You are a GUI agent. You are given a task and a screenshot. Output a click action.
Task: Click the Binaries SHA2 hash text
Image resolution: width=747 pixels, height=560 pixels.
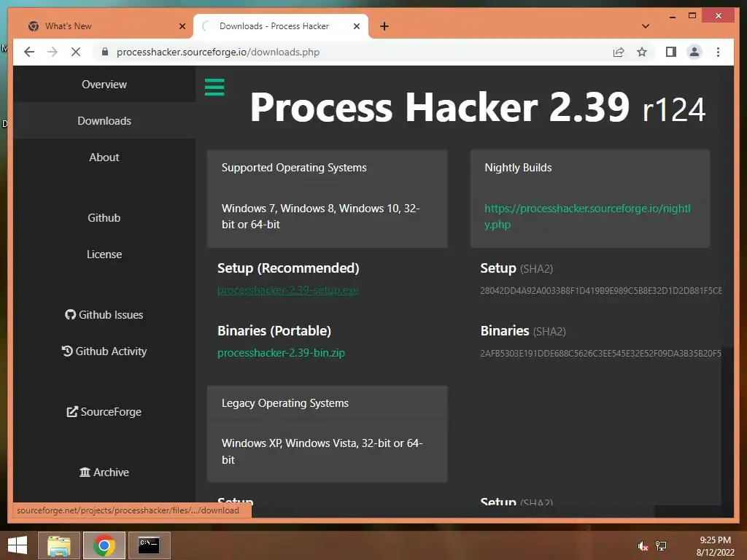(x=601, y=354)
